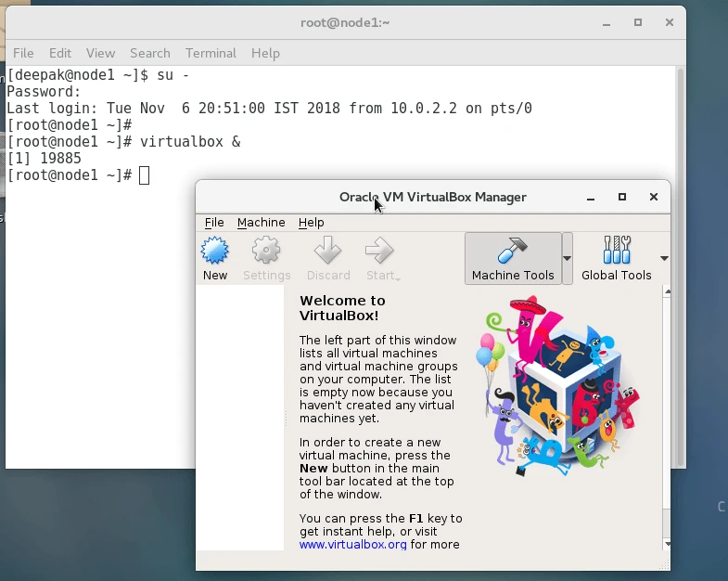Click the empty virtual machine list pane

239,418
